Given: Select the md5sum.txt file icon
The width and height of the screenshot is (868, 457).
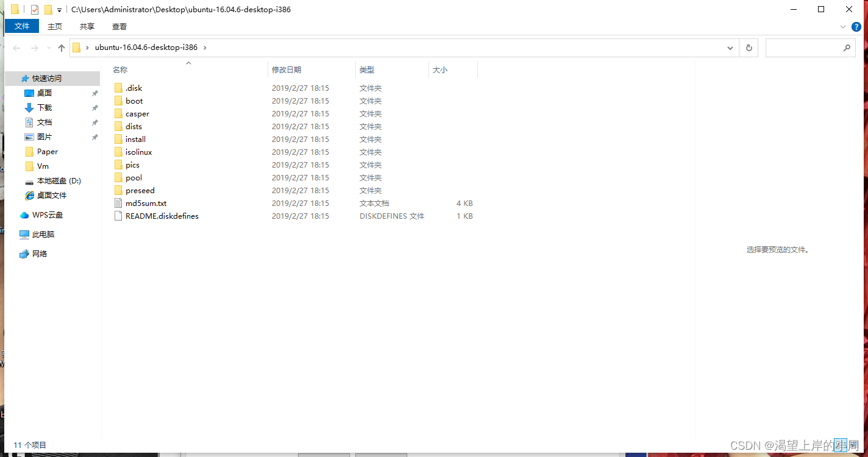Looking at the screenshot, I should 118,203.
